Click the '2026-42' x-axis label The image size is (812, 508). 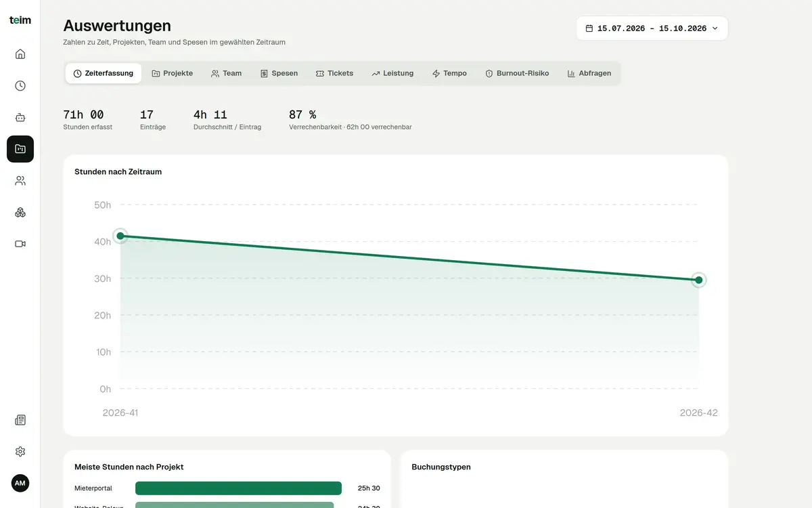coord(699,412)
